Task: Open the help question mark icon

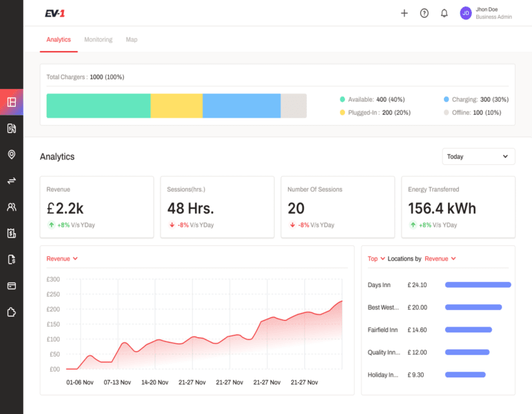Action: pyautogui.click(x=424, y=13)
